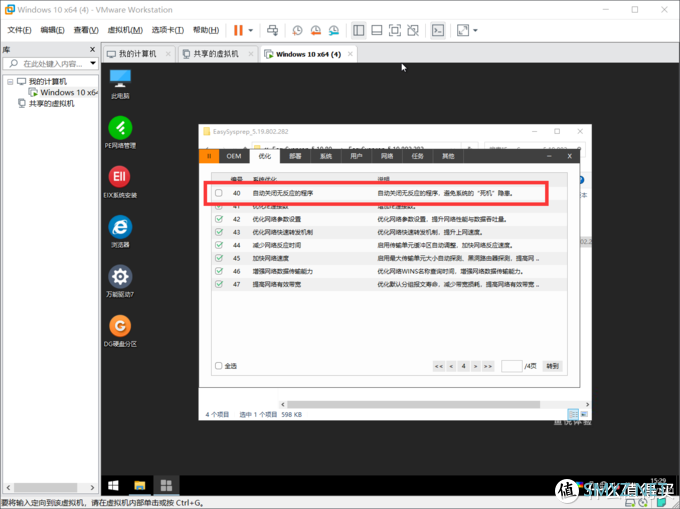Viewport: 680px width, 509px height.
Task: Click the 此电脑 desktop icon
Action: click(120, 84)
